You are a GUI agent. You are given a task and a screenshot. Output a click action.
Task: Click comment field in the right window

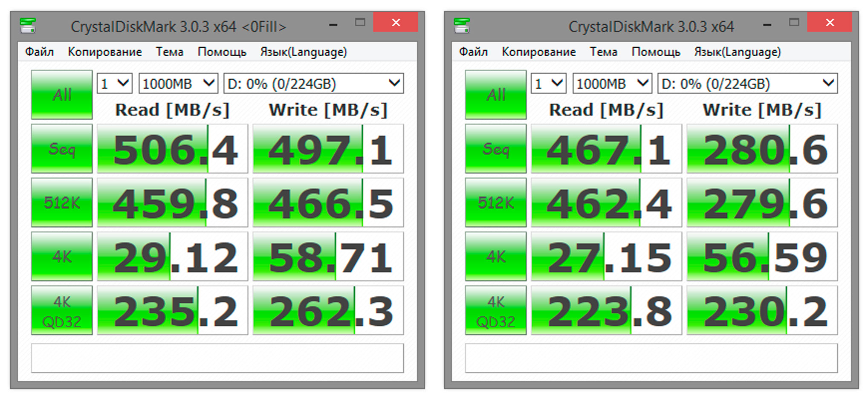tap(651, 358)
